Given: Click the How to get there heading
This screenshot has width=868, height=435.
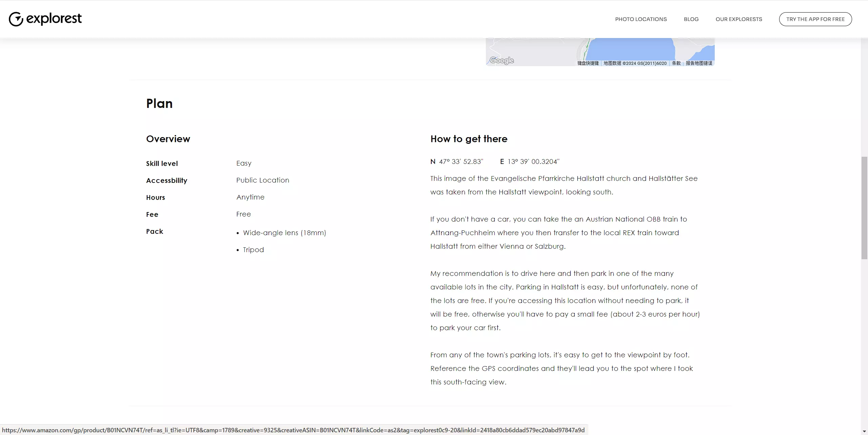Looking at the screenshot, I should [x=469, y=139].
